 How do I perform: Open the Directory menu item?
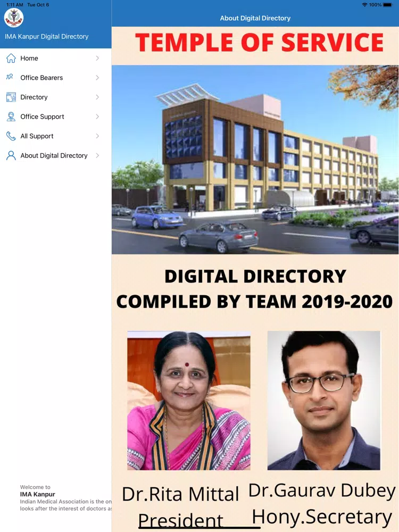pos(56,97)
